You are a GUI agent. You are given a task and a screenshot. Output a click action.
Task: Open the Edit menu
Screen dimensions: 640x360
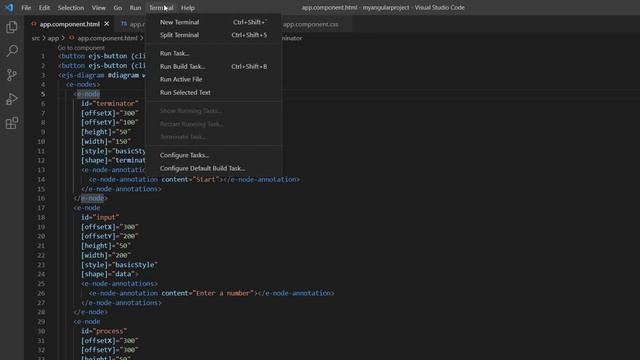(44, 8)
